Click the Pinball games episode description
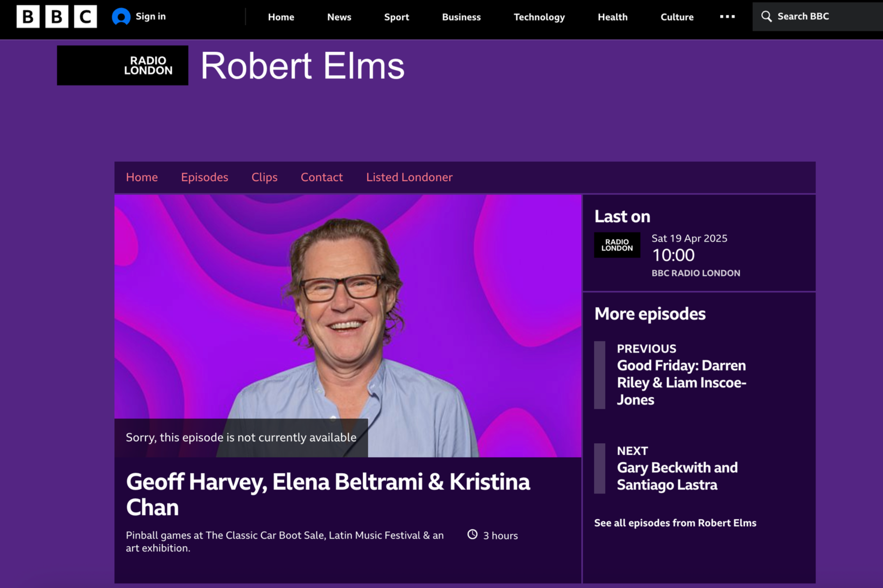Screen dimensions: 883x588 tap(285, 541)
